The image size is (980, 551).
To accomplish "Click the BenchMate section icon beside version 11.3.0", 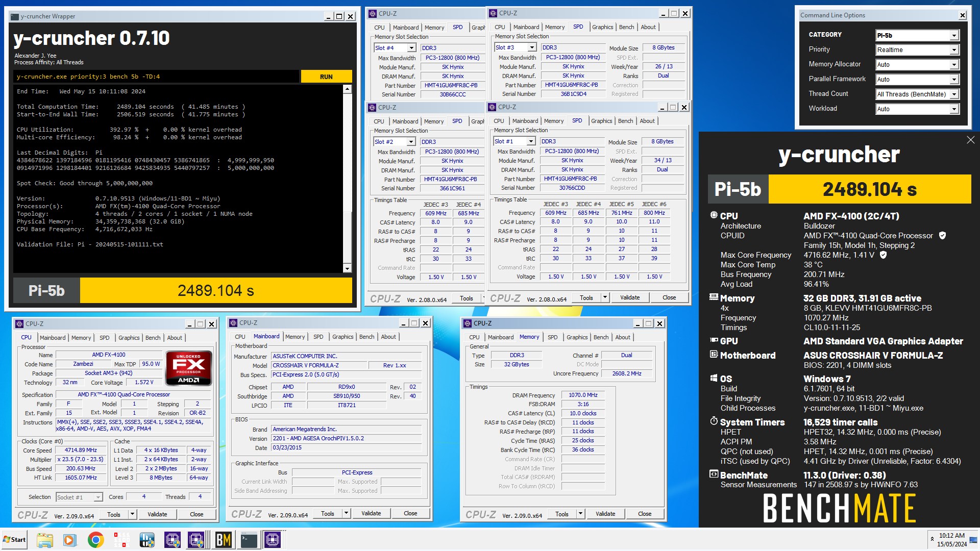I will pos(714,474).
